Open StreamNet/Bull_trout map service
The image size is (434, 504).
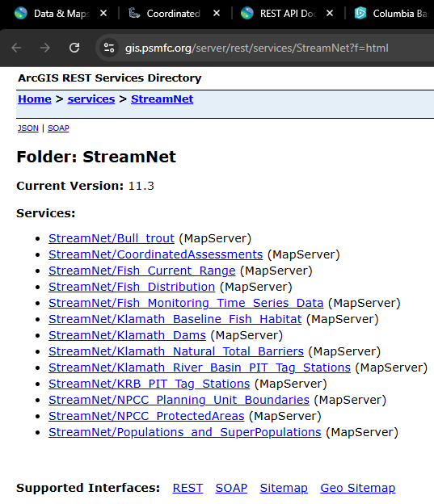(112, 238)
